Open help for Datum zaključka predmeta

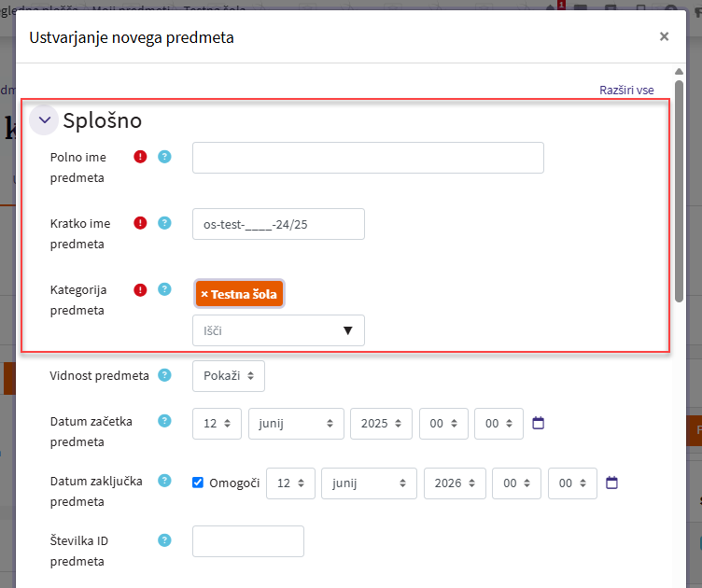164,481
